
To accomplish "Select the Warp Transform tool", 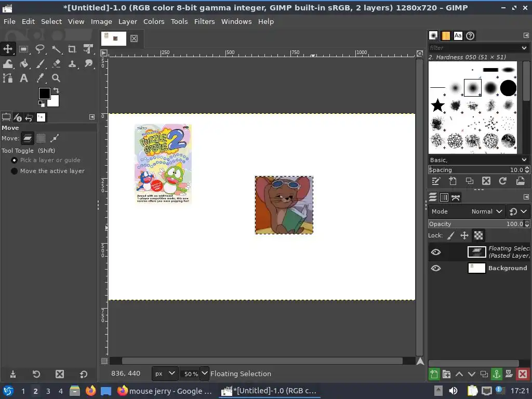I will [8, 63].
